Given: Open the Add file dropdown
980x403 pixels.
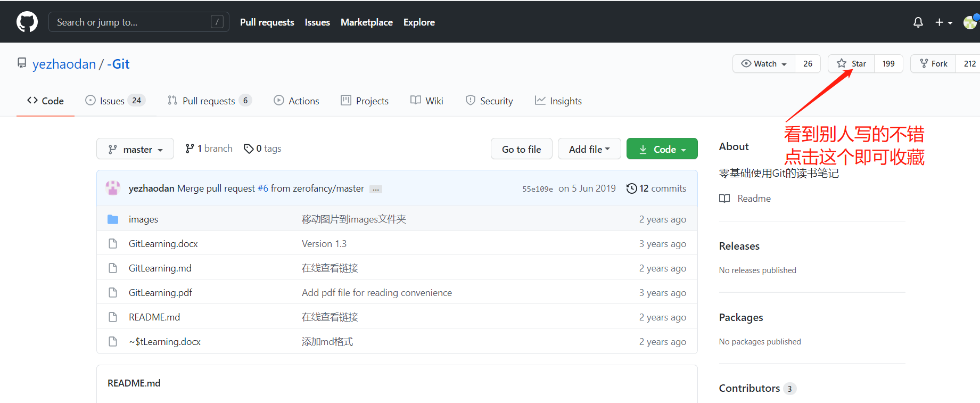Looking at the screenshot, I should click(x=589, y=149).
